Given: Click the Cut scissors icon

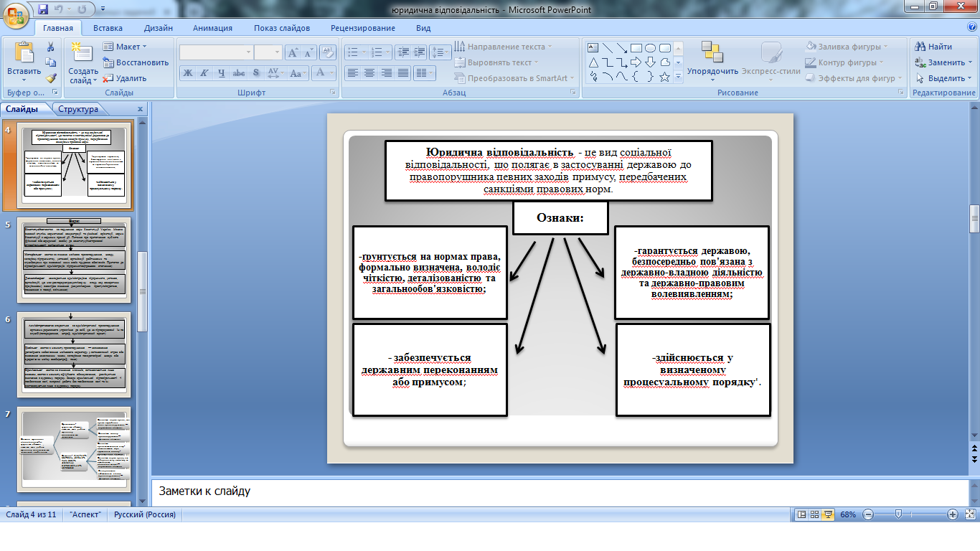Looking at the screenshot, I should [51, 47].
